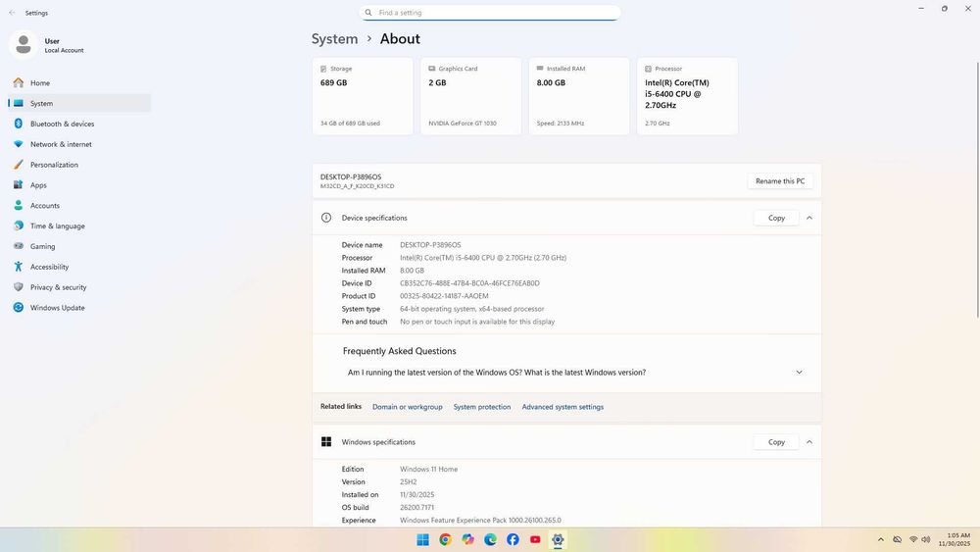Click the Processor card chip icon

(648, 69)
